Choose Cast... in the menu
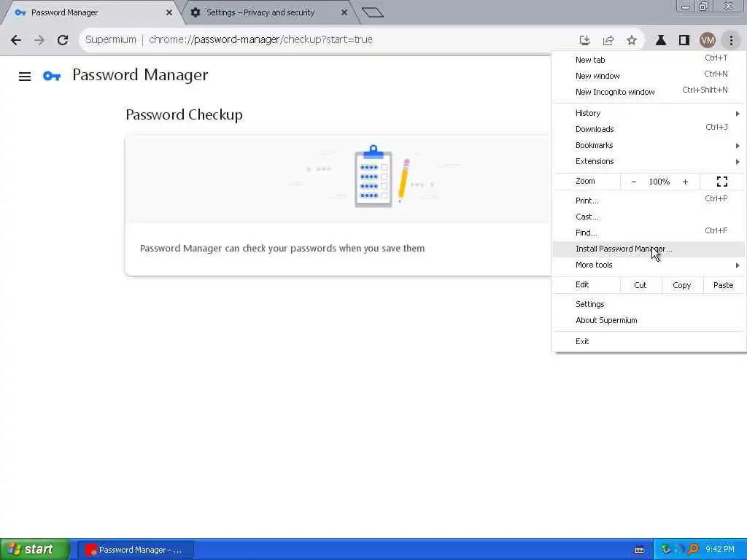Image resolution: width=747 pixels, height=560 pixels. (649, 217)
